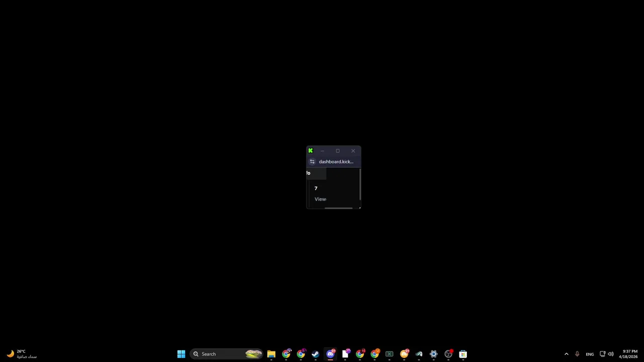Click the number 7 in the dashboard
Viewport: 644px width, 362px height.
tap(316, 188)
